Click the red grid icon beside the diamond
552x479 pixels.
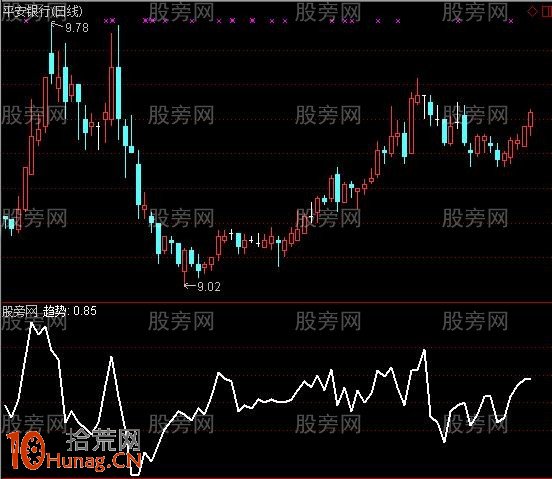(547, 12)
